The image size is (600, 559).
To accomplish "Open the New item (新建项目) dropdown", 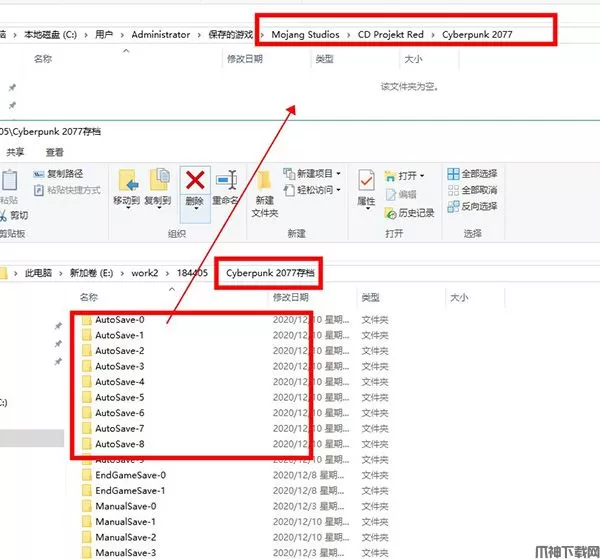I will tap(312, 174).
